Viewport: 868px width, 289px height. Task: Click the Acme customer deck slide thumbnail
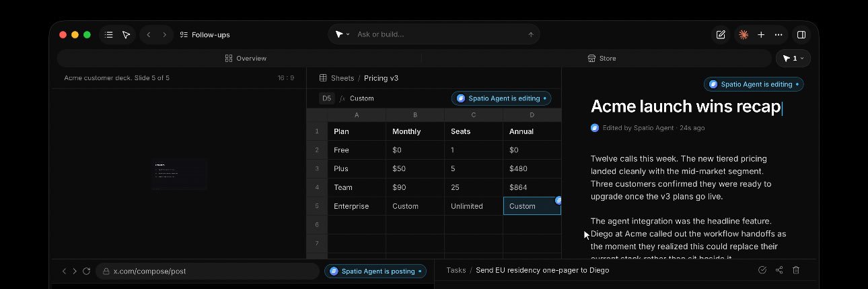click(178, 174)
